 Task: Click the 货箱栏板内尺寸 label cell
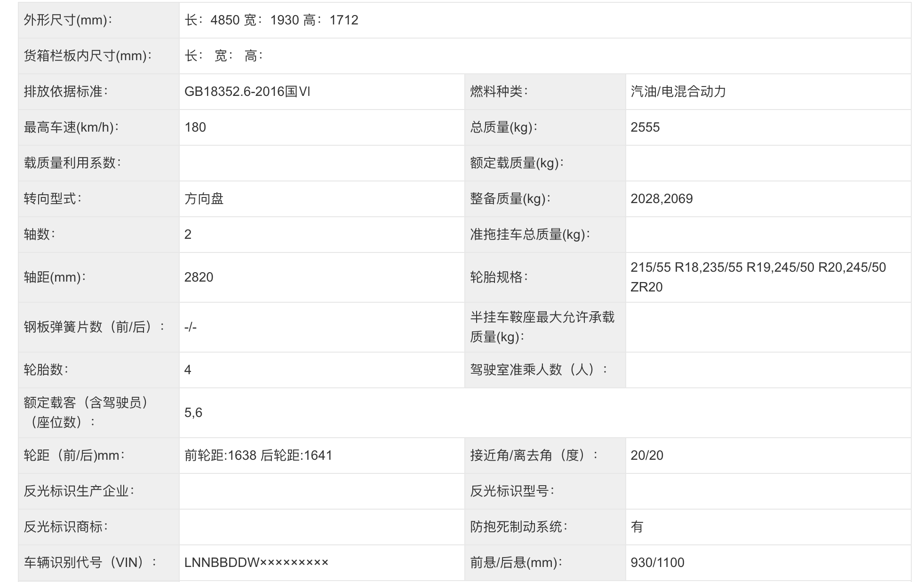pos(88,56)
